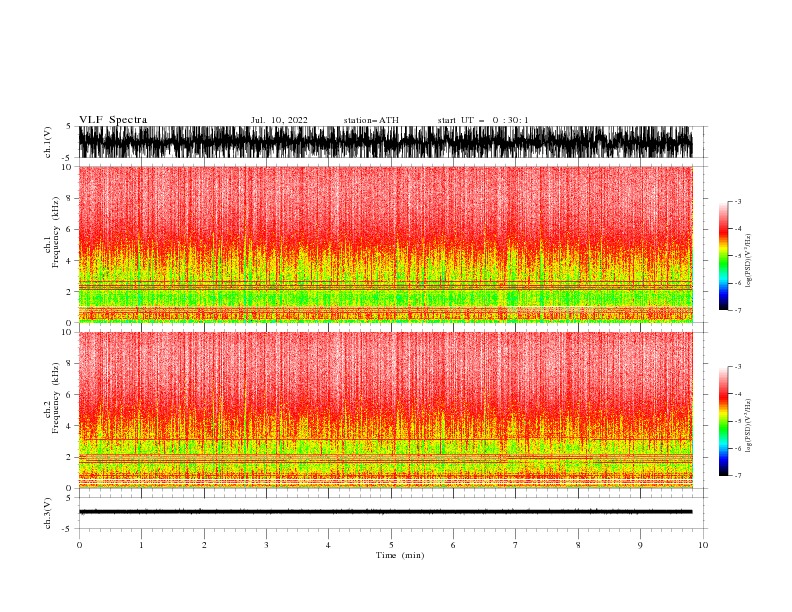
Task: Click the "6" kHz tick of ch.2 spectrogram
Action: point(69,395)
